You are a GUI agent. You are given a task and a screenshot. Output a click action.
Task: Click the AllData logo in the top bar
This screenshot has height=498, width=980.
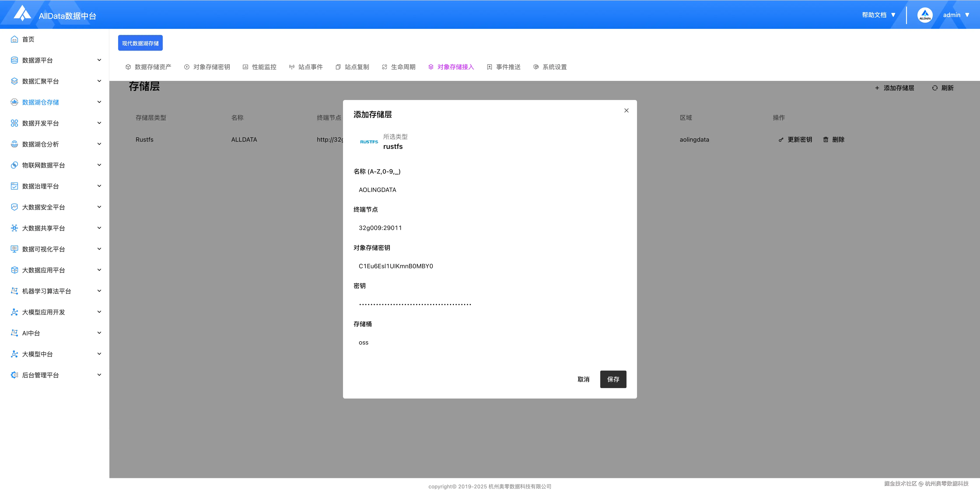click(x=22, y=14)
